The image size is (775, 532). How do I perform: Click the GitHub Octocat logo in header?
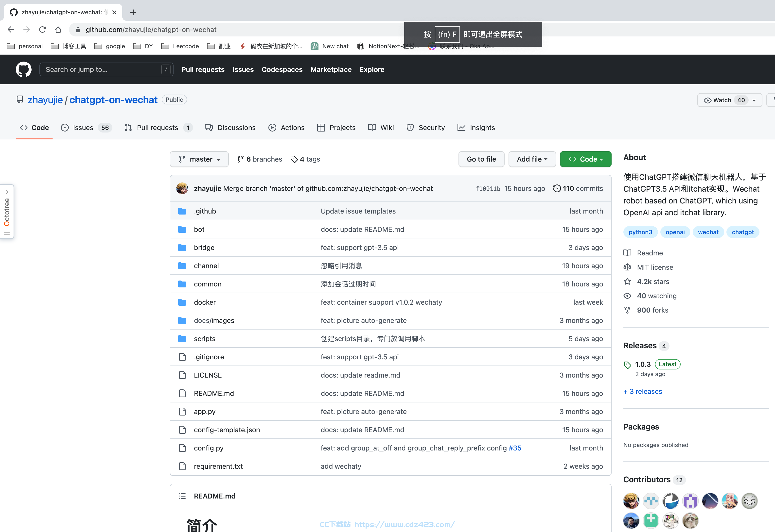(23, 69)
